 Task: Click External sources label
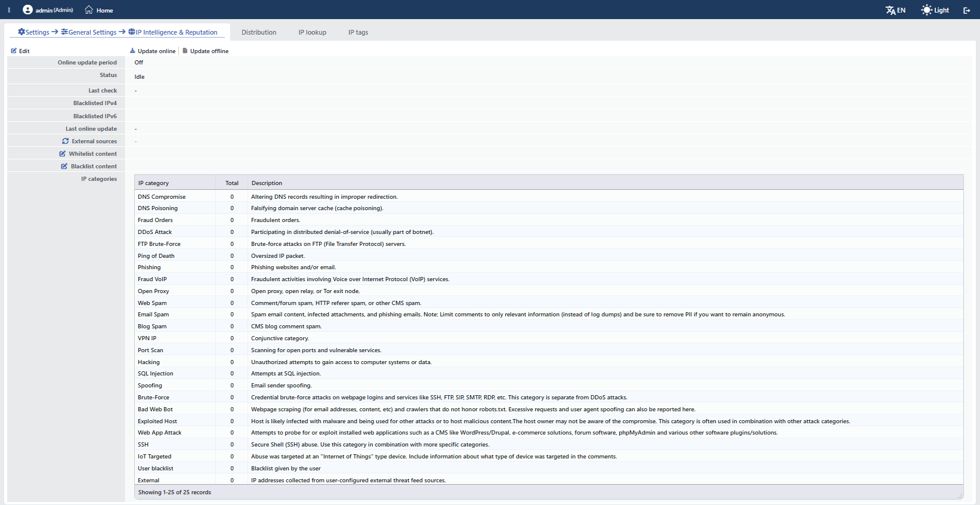pos(94,141)
